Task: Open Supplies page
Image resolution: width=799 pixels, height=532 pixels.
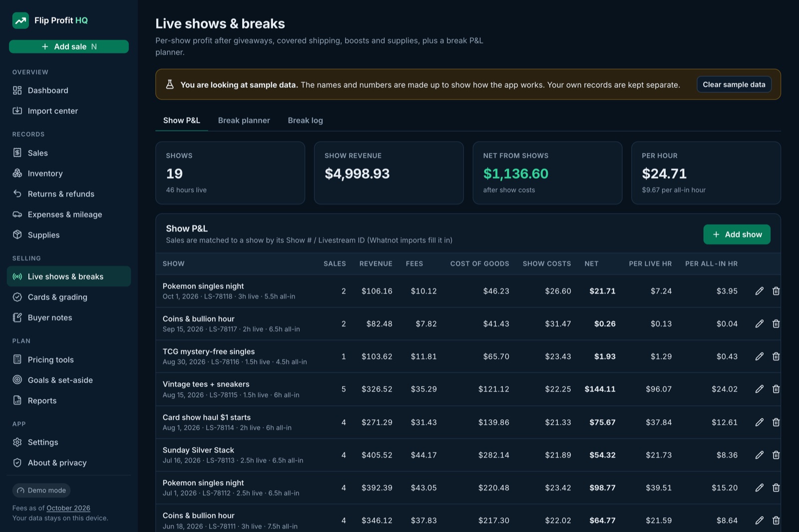Action: click(69, 235)
